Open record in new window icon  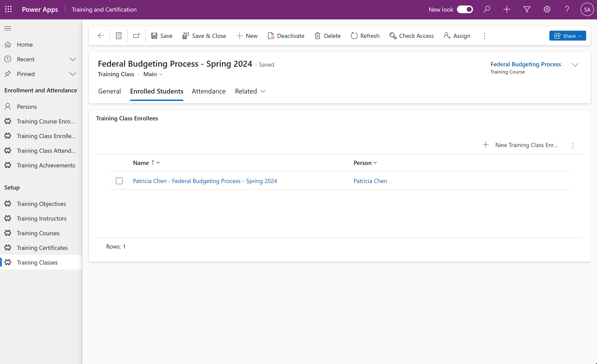pyautogui.click(x=136, y=36)
